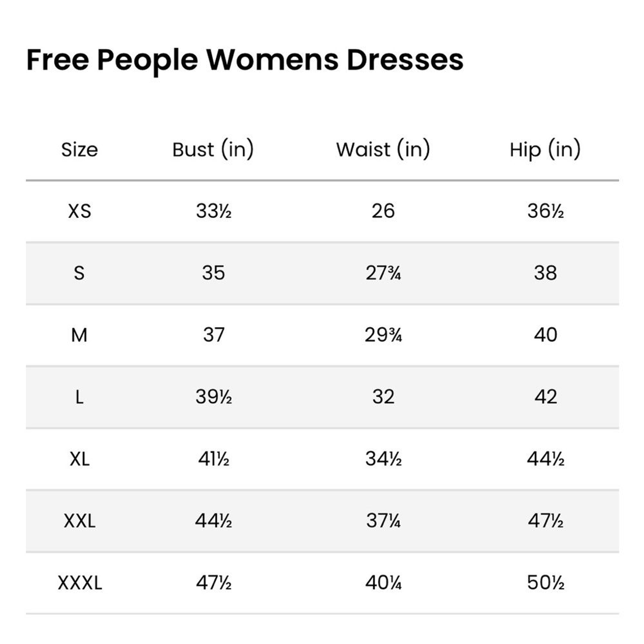Click the Free People Womens Dresses title

[x=245, y=60]
